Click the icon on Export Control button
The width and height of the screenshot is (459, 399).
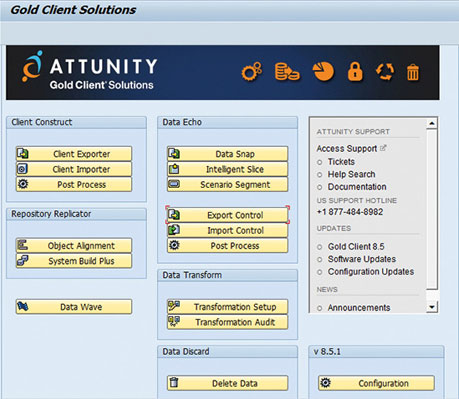pos(174,215)
